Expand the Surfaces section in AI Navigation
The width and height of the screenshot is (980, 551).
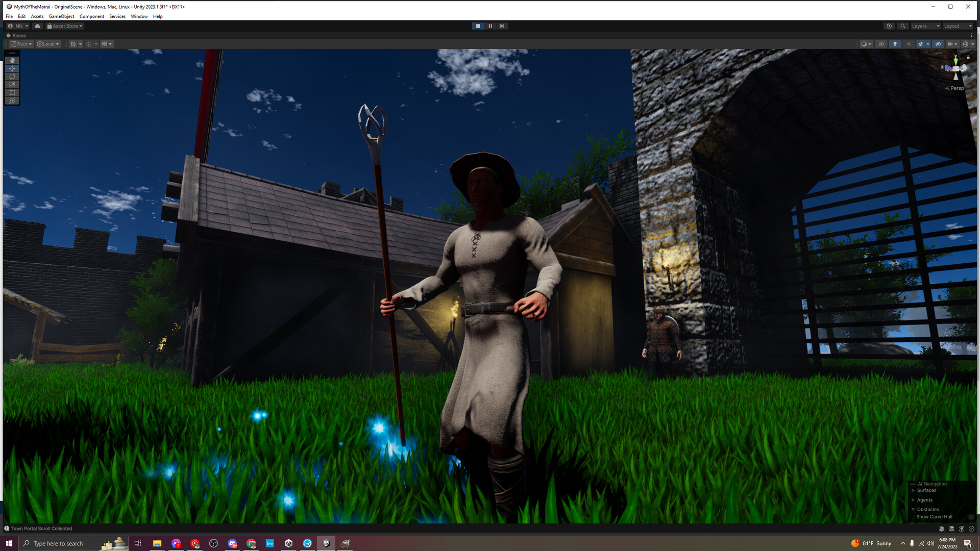pos(914,490)
